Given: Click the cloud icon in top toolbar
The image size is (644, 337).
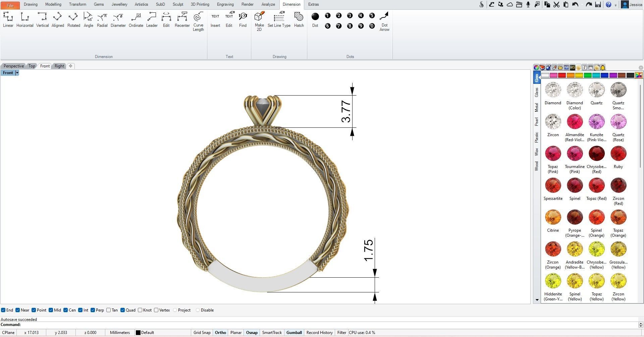Looking at the screenshot, I should pos(510,5).
